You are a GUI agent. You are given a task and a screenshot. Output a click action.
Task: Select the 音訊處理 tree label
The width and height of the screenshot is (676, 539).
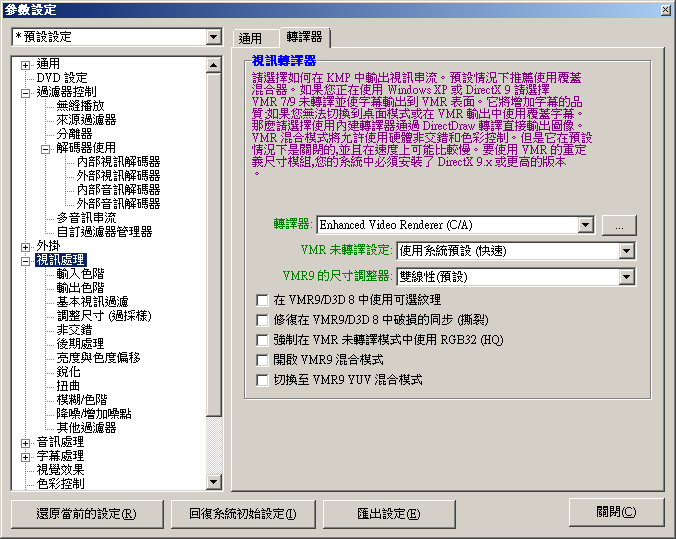point(60,442)
